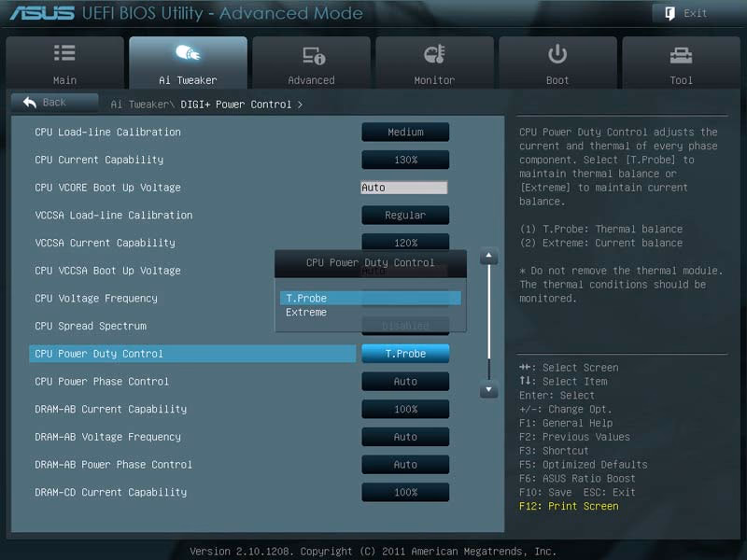Screen dimensions: 747x560
Task: Select the CPU Spread Spectrum label
Action: (x=91, y=326)
